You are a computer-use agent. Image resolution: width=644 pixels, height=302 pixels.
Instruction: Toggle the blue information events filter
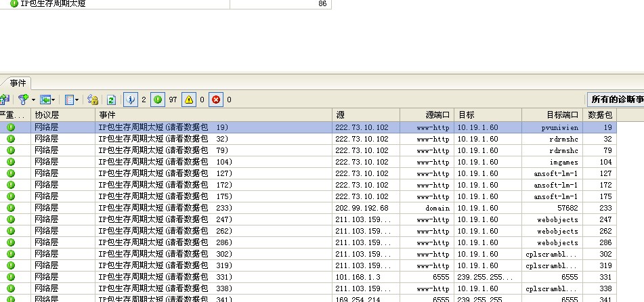(131, 100)
